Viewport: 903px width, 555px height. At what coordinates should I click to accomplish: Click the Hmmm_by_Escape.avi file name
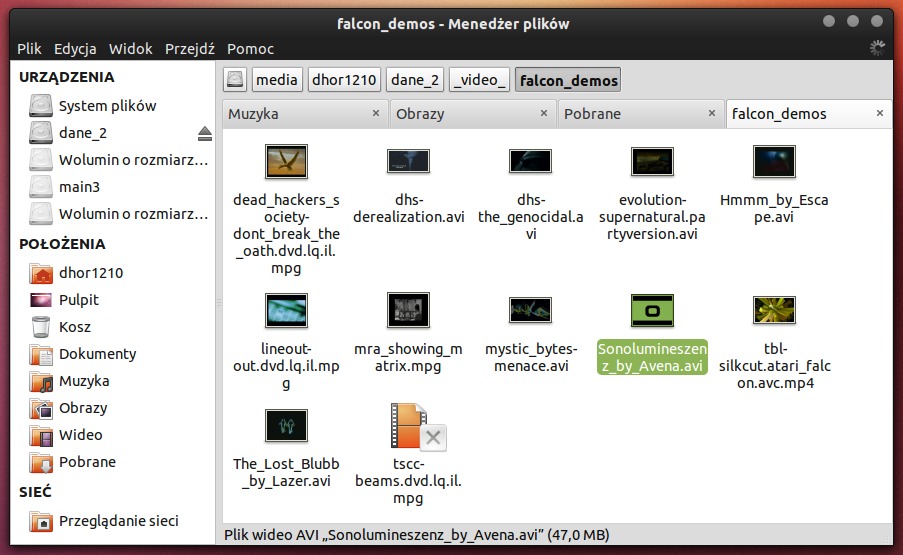coord(774,208)
